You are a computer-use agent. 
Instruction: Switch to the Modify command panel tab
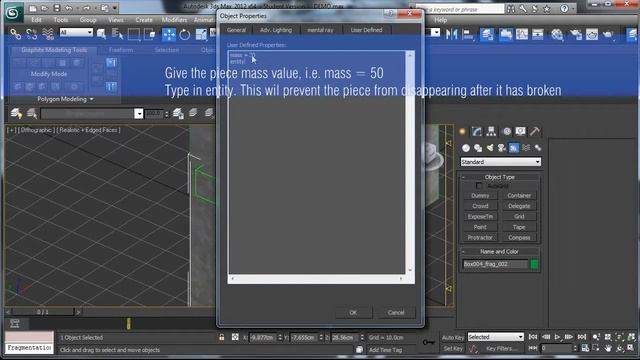[x=477, y=131]
